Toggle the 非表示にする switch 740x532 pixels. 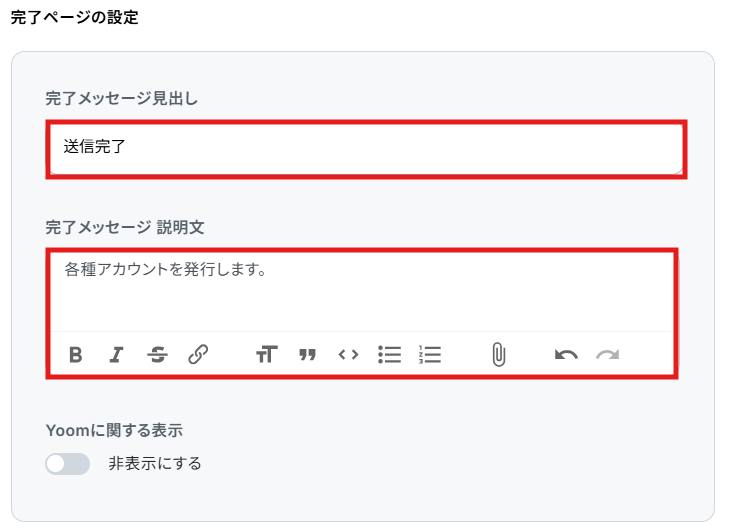[67, 464]
